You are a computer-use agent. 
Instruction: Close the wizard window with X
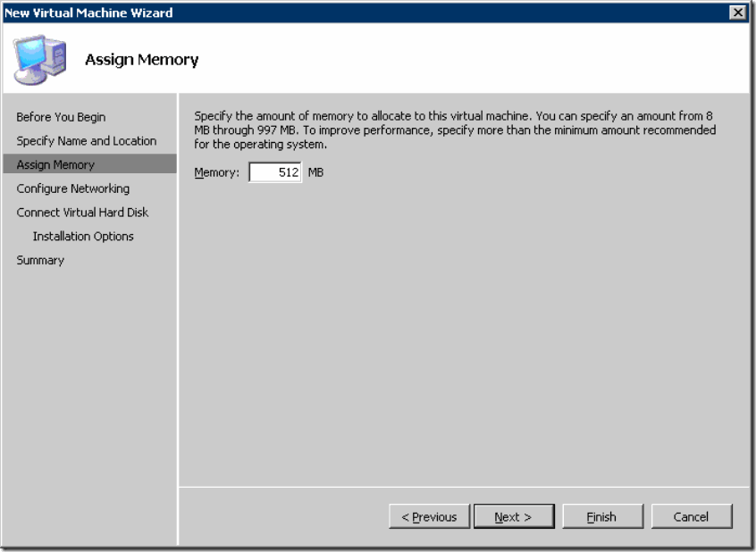[x=737, y=13]
